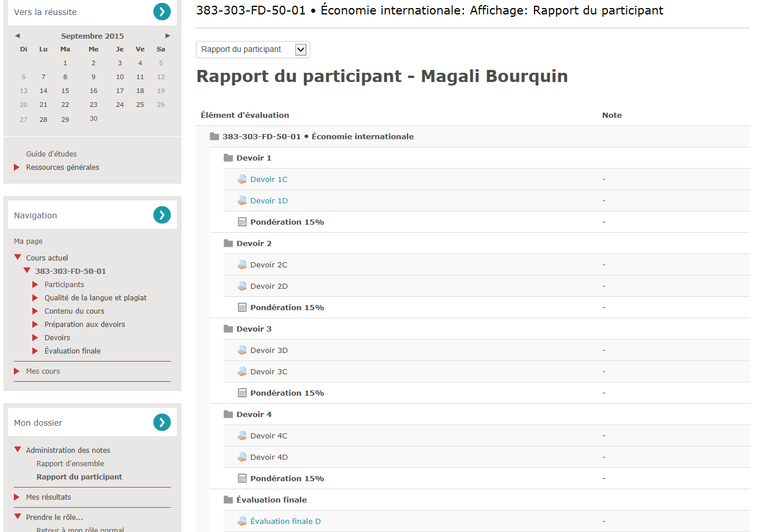
Task: Open the Rapport du participant dropdown
Action: point(253,50)
